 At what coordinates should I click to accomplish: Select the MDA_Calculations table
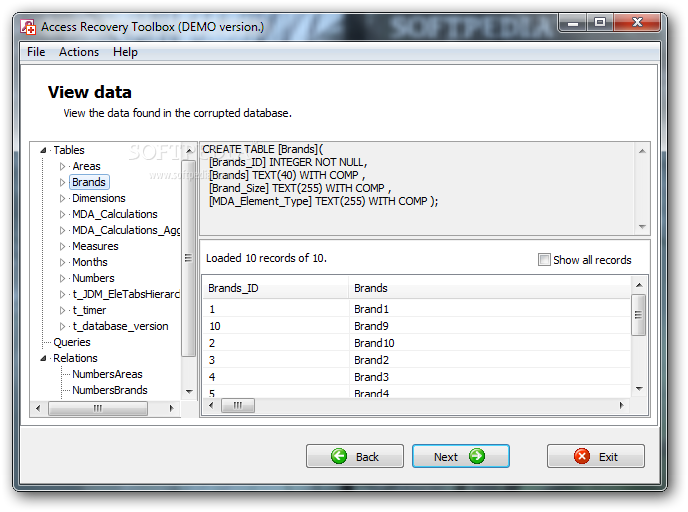pos(115,214)
